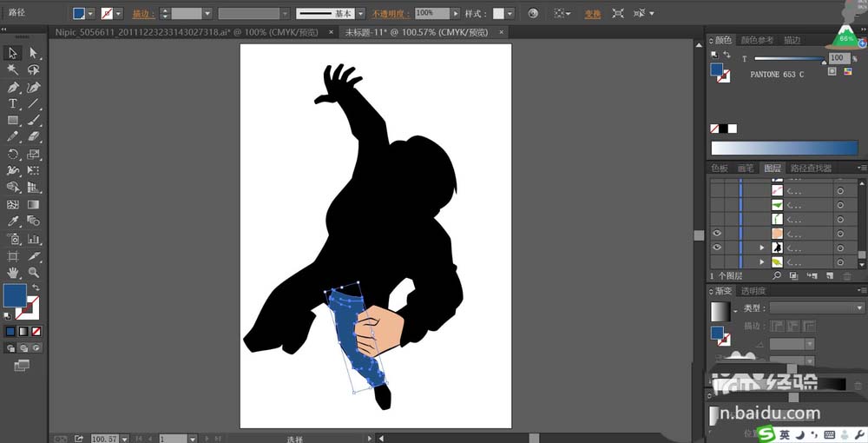Set Gradient mode button in toolbox

23,331
